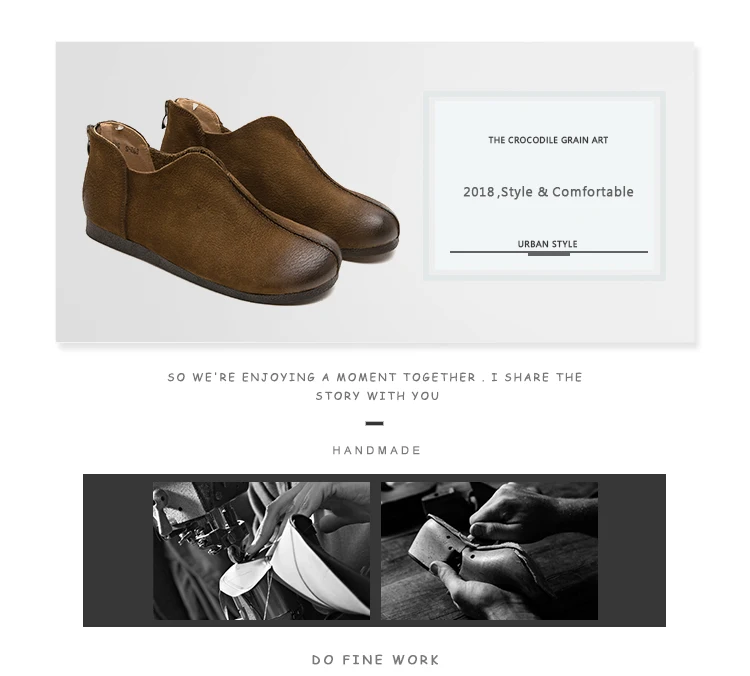Click the dark gray panel right margin

(x=632, y=550)
